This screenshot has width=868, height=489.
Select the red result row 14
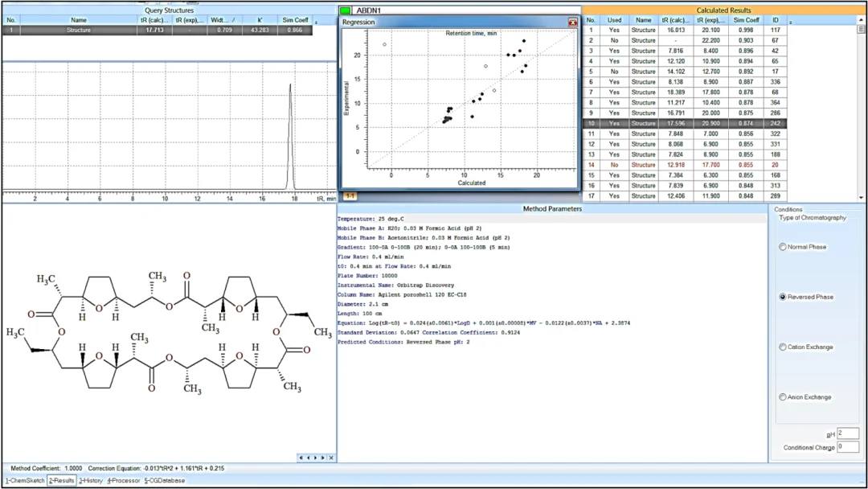click(x=684, y=165)
